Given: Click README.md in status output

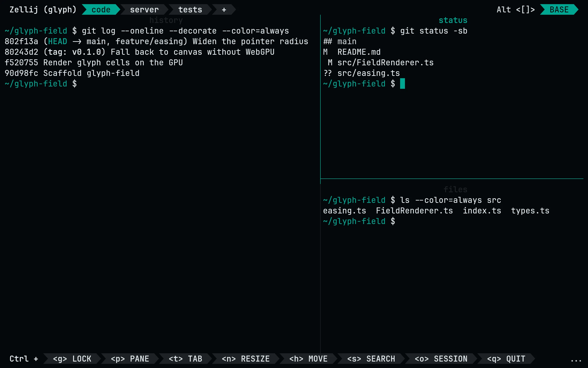Looking at the screenshot, I should [359, 52].
